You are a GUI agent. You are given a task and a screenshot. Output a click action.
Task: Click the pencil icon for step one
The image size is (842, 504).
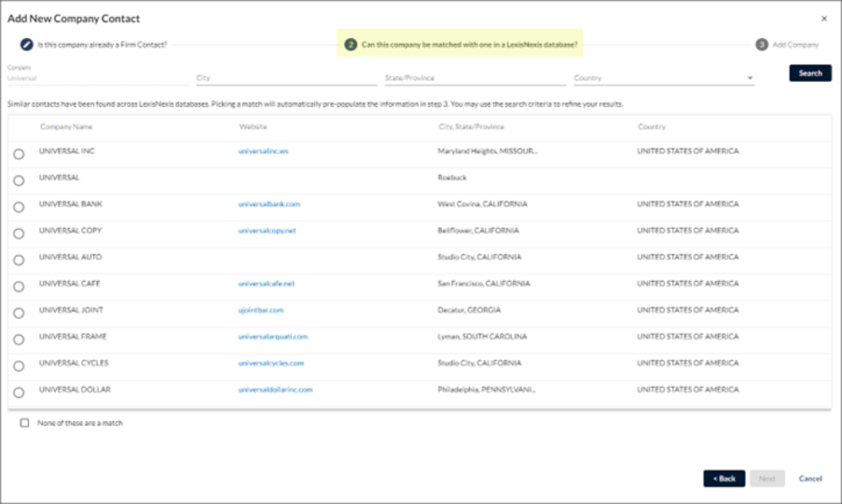click(27, 45)
